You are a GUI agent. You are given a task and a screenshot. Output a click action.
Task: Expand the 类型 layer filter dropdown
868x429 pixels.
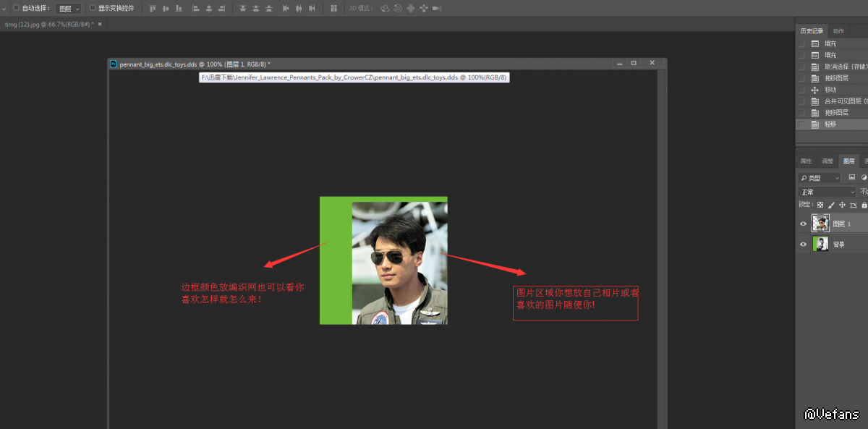[820, 177]
